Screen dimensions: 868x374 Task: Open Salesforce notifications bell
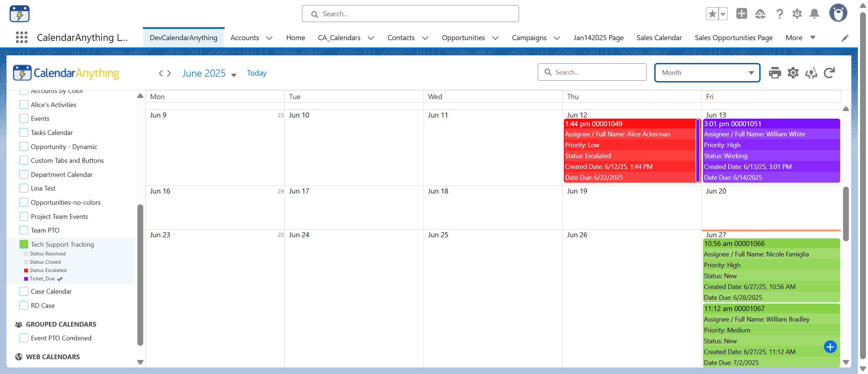814,14
